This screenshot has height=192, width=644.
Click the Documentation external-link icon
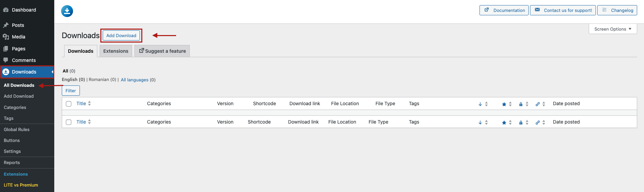coord(487,10)
